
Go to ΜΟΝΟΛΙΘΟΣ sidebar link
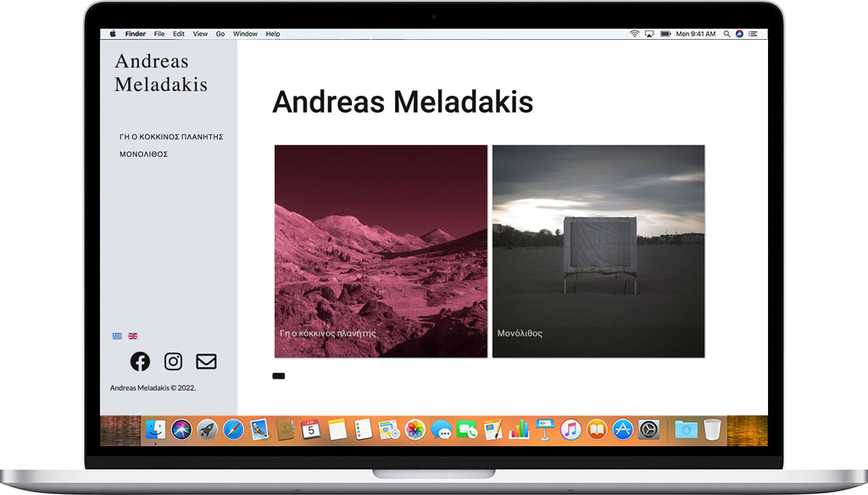click(143, 154)
